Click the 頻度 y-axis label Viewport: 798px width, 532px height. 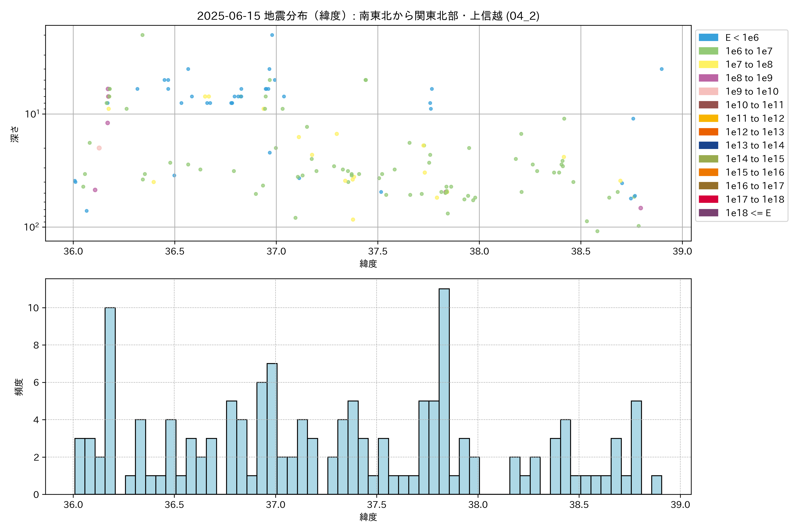[19, 387]
